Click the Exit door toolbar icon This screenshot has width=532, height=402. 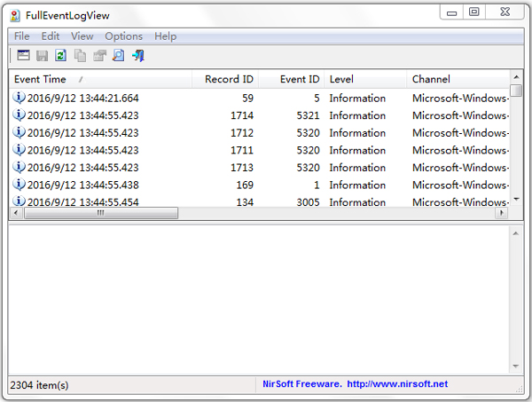(137, 56)
